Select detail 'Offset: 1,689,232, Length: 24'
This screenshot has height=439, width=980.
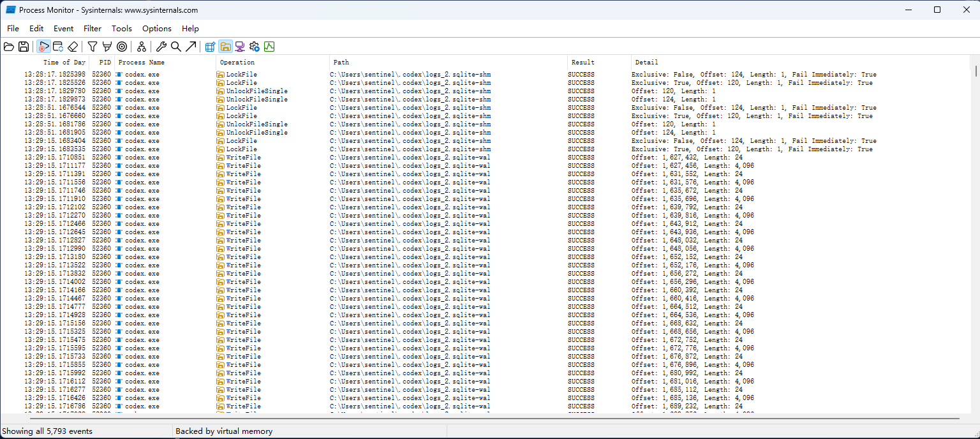687,406
